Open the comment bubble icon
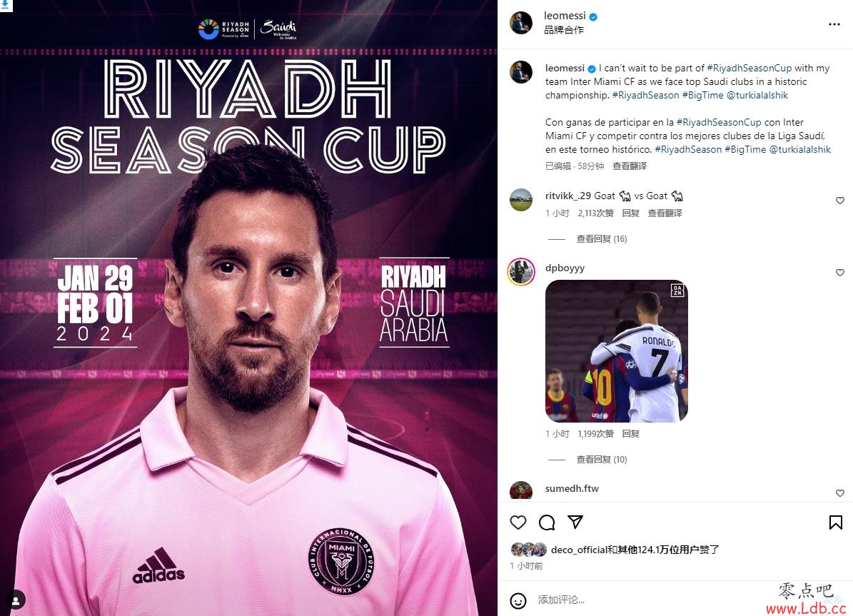Screen dimensions: 853x616 click(x=547, y=522)
